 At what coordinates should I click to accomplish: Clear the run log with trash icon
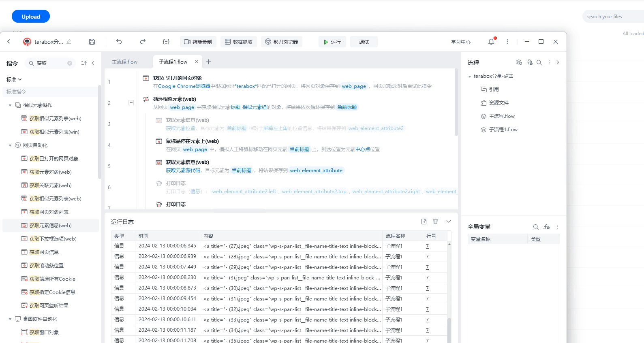pyautogui.click(x=435, y=222)
